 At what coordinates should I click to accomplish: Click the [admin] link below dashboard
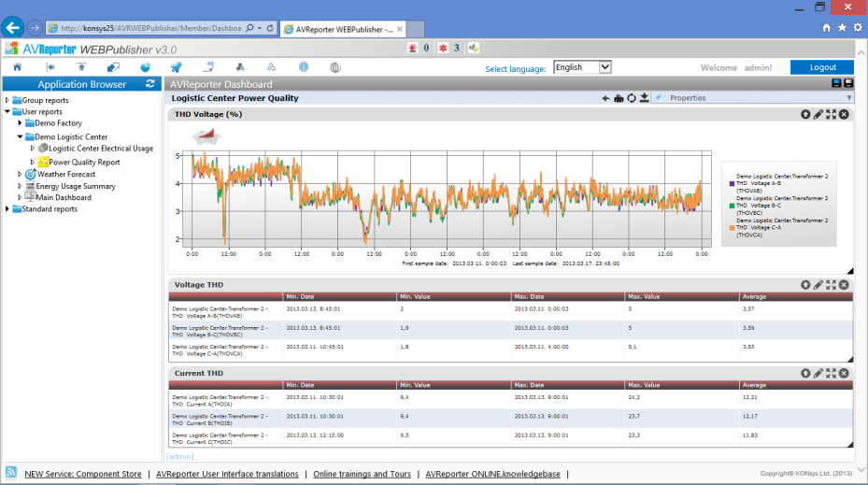click(180, 456)
